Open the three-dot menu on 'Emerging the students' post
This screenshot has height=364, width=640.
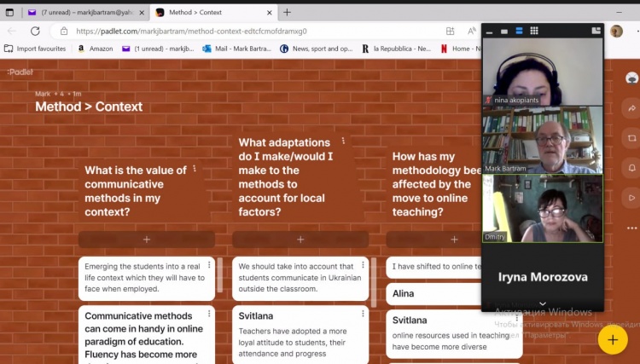209,265
